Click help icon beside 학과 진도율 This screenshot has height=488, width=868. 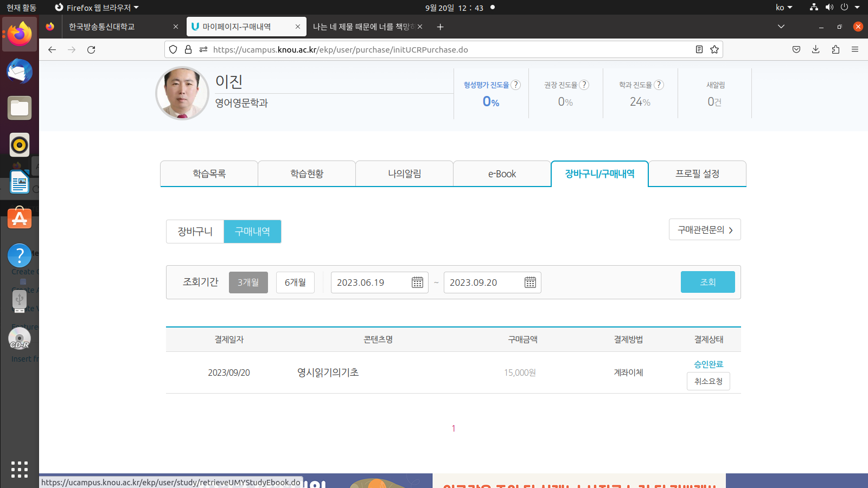pos(659,85)
